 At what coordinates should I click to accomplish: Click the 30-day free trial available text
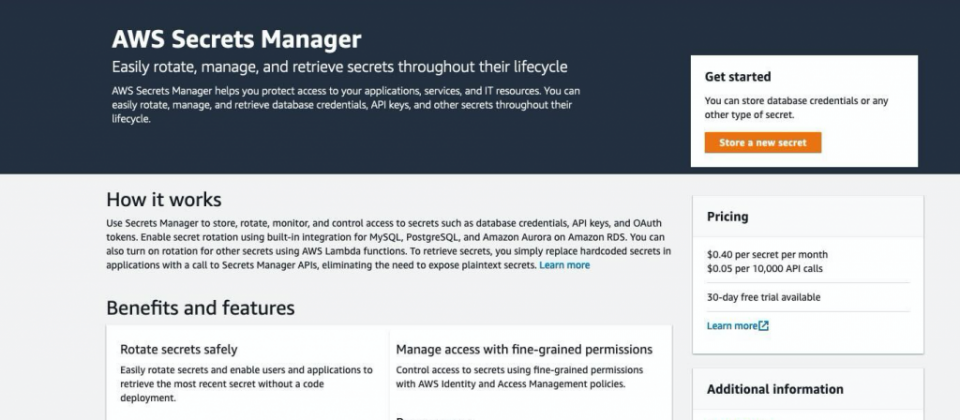click(x=763, y=298)
